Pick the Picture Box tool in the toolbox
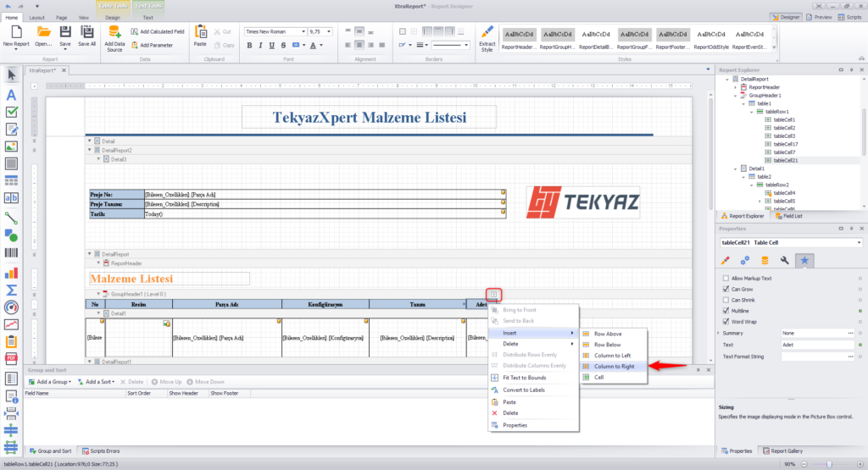This screenshot has height=470, width=868. (12, 147)
